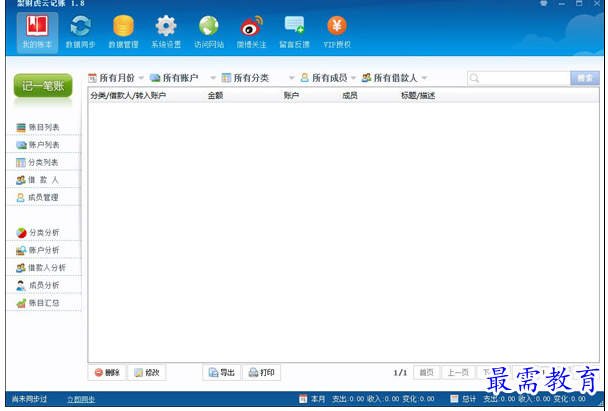The image size is (608, 411).
Task: Go to 首页 first page
Action: pos(427,373)
